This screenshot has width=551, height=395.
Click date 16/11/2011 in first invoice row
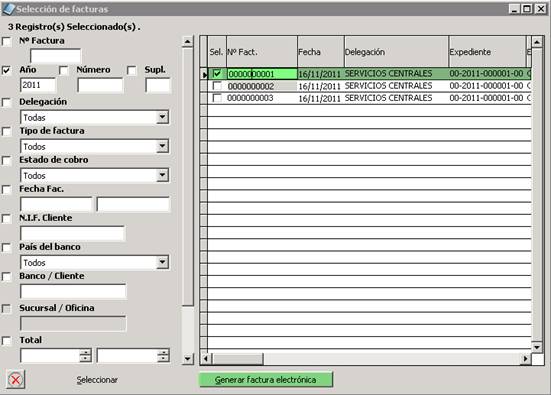pyautogui.click(x=320, y=74)
